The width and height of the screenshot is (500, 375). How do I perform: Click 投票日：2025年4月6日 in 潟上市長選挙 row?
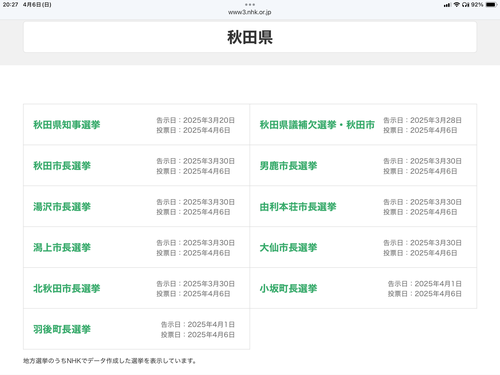(193, 253)
